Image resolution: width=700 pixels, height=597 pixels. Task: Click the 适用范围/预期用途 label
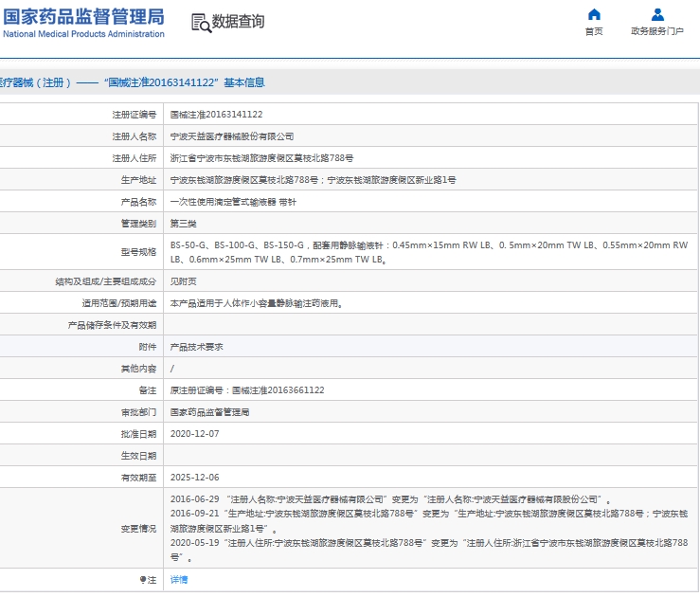(x=119, y=303)
